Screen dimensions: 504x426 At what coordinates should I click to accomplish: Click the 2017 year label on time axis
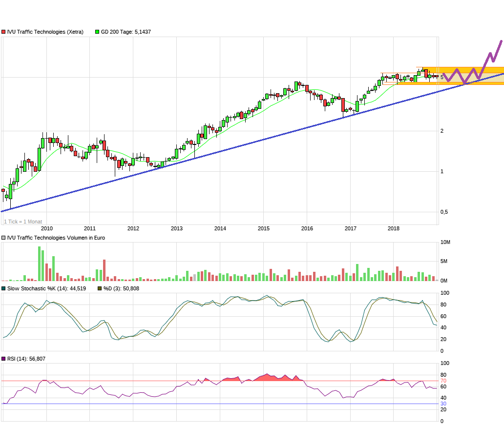click(350, 228)
